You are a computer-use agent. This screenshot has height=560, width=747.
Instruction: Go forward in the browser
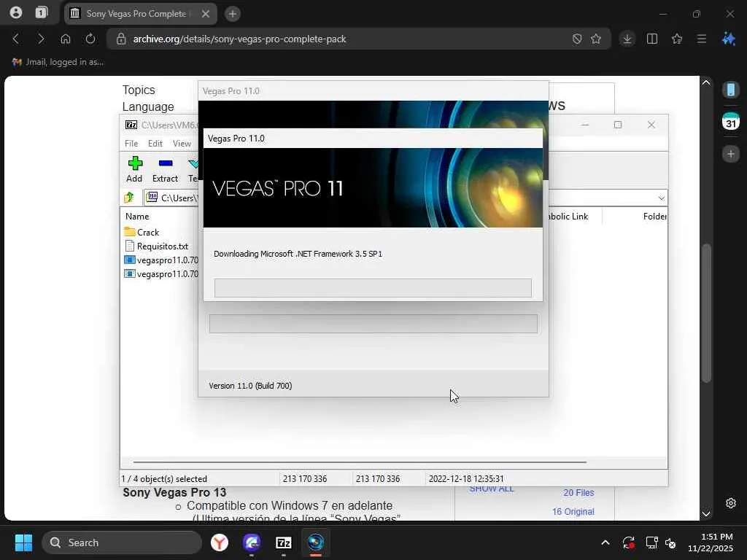[x=41, y=39]
